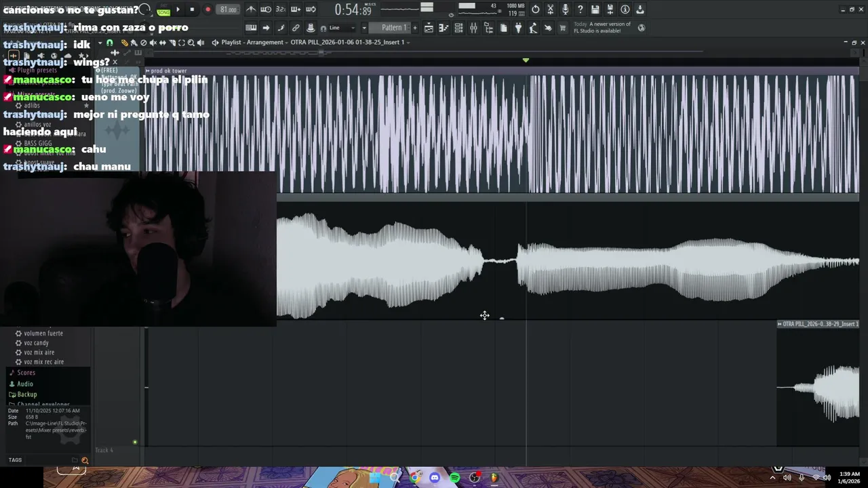Toggle loop recording

[x=311, y=9]
